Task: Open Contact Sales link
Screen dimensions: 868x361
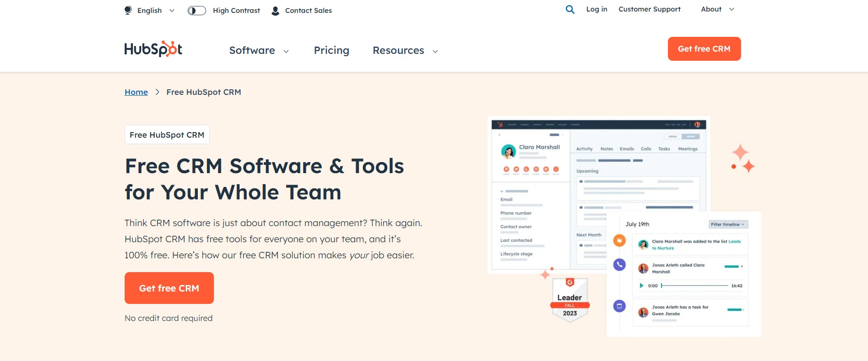Action: pos(308,11)
